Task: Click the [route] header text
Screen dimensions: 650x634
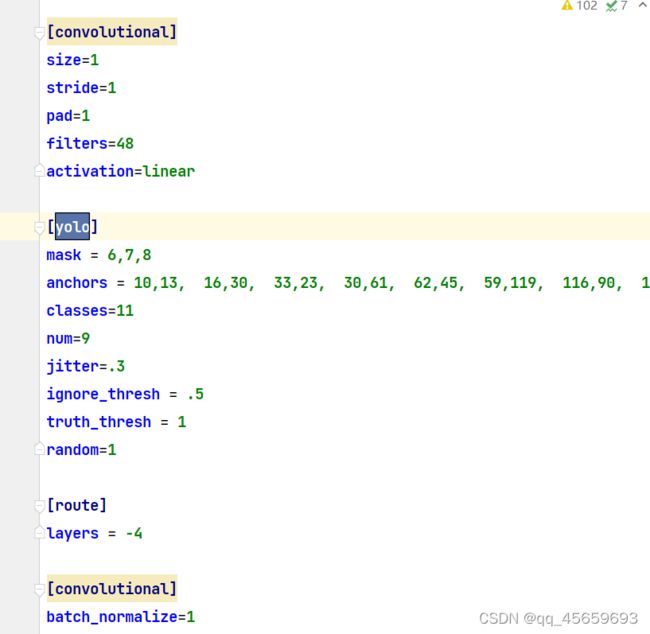Action: coord(77,505)
